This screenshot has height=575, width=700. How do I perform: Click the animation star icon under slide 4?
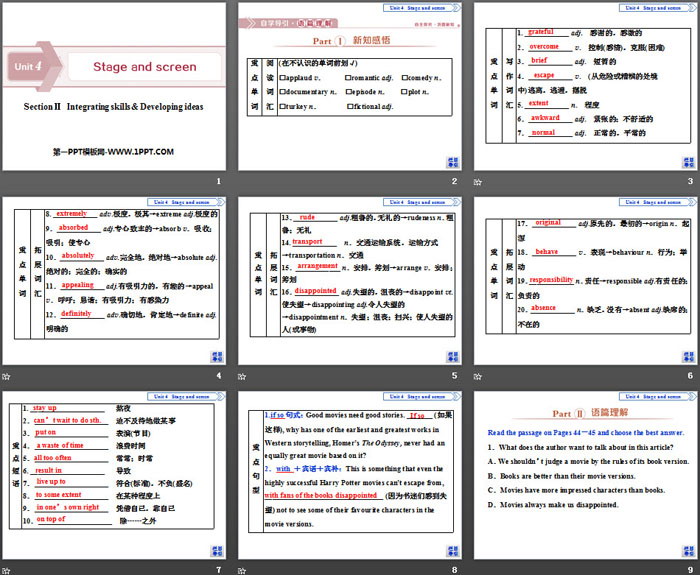[x=6, y=375]
